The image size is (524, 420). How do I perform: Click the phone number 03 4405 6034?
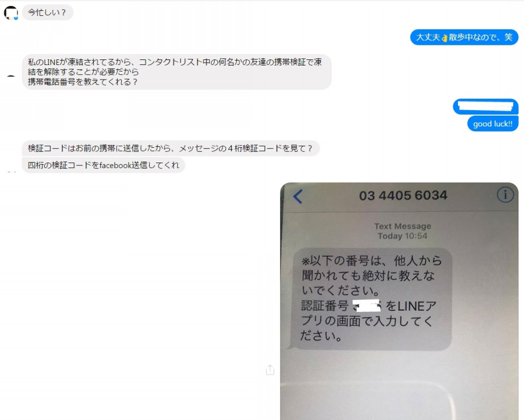pyautogui.click(x=403, y=195)
